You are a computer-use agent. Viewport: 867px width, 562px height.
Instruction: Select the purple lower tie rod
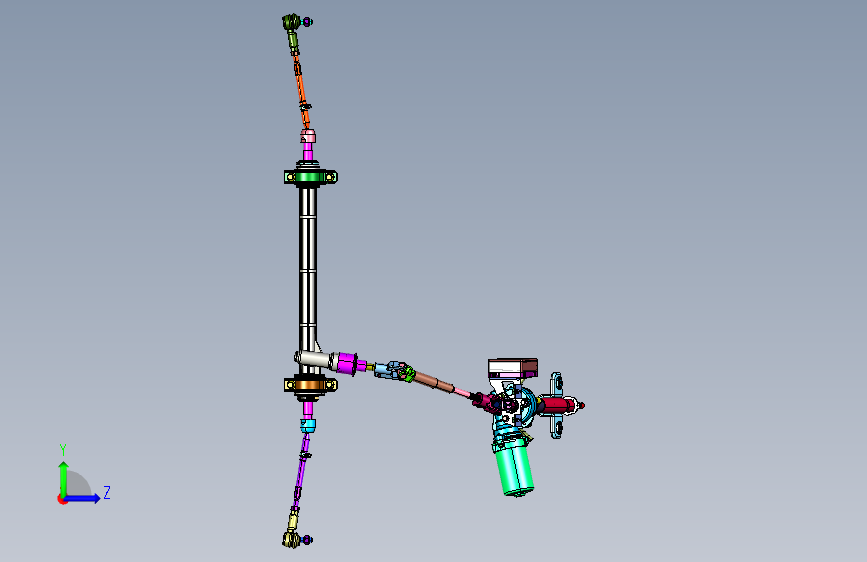click(301, 470)
